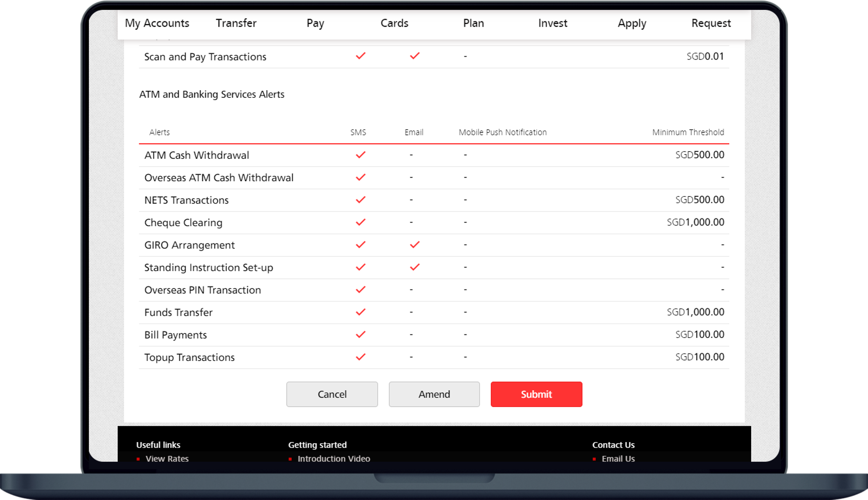Click SMS checkmark for Bill Payments
The image size is (868, 500).
pos(360,334)
